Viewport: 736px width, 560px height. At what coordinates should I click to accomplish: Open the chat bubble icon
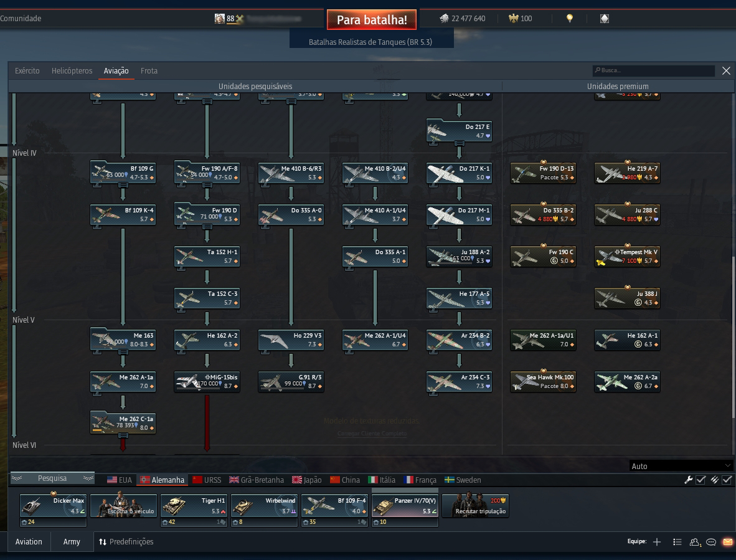(x=711, y=542)
